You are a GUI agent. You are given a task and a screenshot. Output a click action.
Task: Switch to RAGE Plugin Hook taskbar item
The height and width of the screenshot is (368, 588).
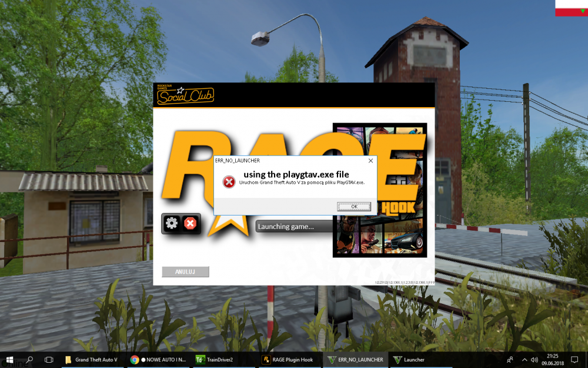click(289, 360)
